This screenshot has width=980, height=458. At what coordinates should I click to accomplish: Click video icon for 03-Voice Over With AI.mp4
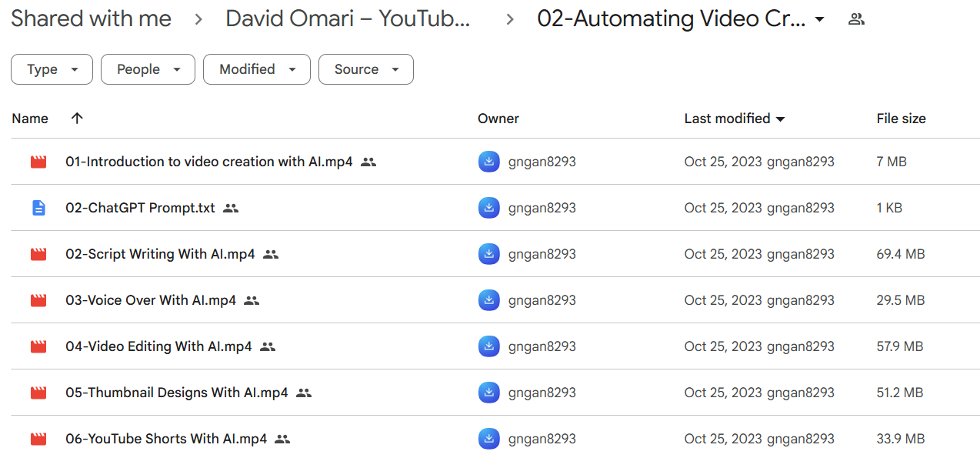click(38, 300)
